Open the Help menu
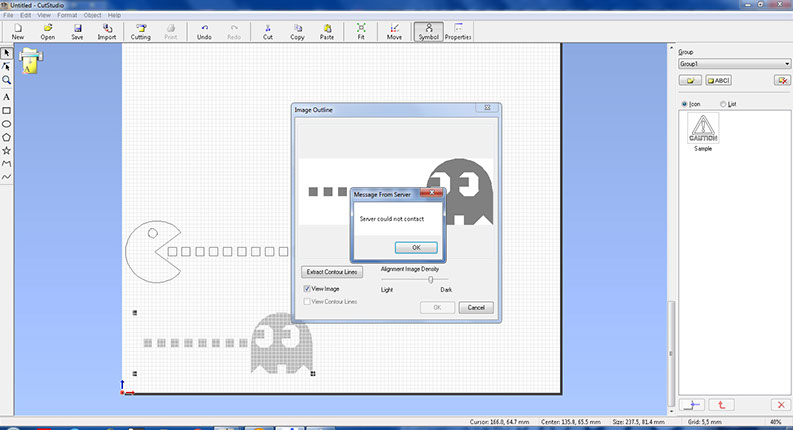793x430 pixels. [x=114, y=15]
